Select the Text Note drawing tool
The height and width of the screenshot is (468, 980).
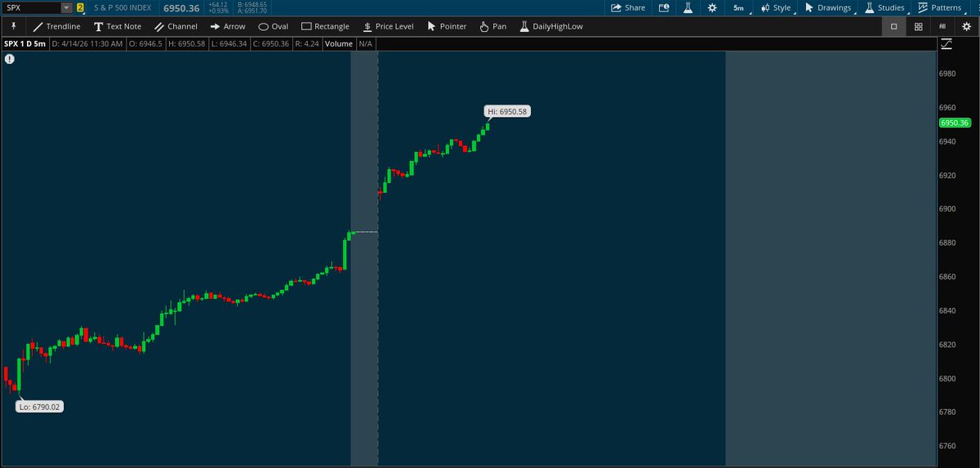tap(117, 26)
